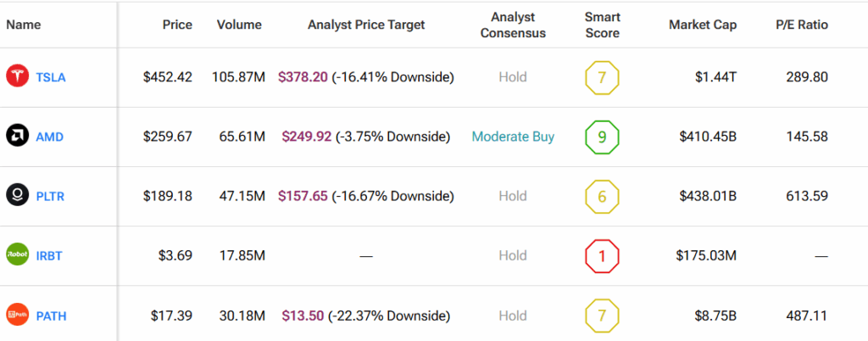
Task: Click TSLA Smart Score 7 badge
Action: 602,77
